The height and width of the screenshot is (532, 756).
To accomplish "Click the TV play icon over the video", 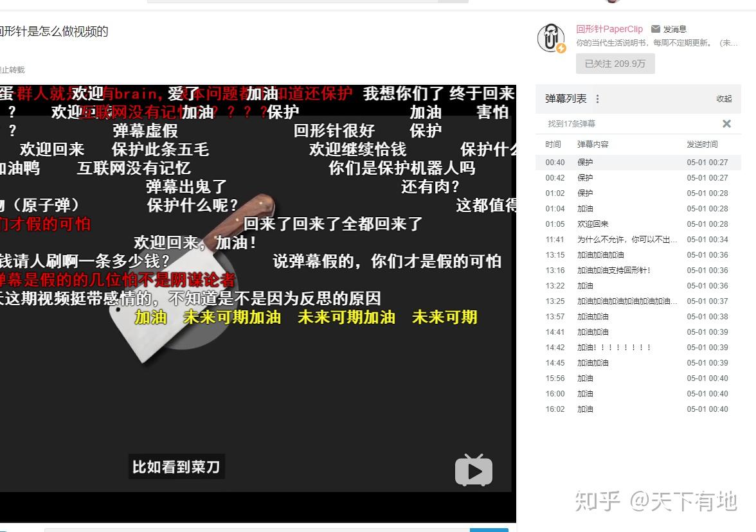I will [474, 470].
